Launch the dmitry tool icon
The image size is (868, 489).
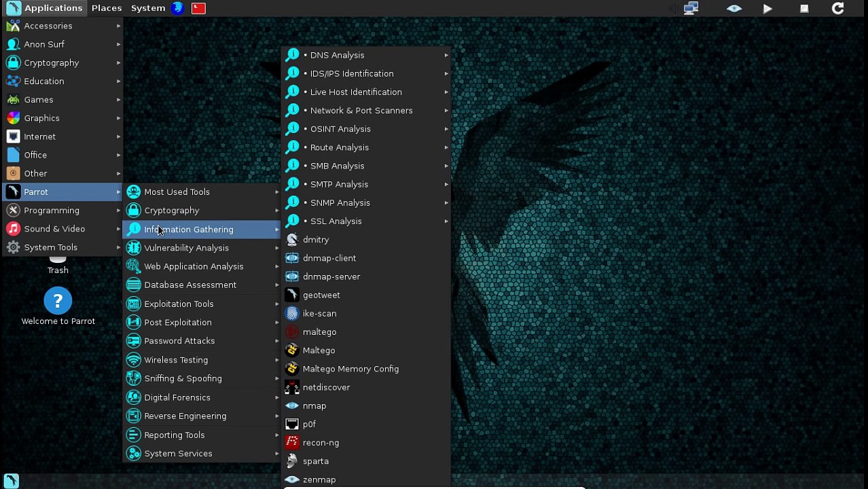coord(292,240)
